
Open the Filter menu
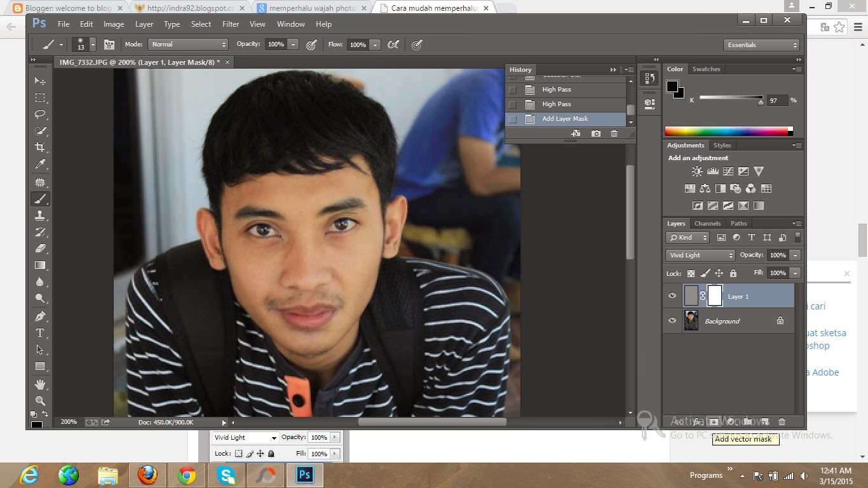click(x=231, y=24)
